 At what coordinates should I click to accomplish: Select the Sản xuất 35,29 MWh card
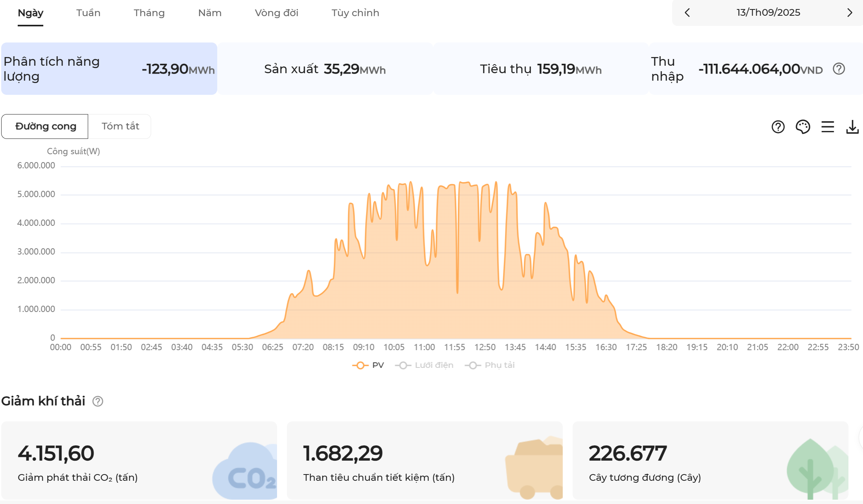point(325,69)
